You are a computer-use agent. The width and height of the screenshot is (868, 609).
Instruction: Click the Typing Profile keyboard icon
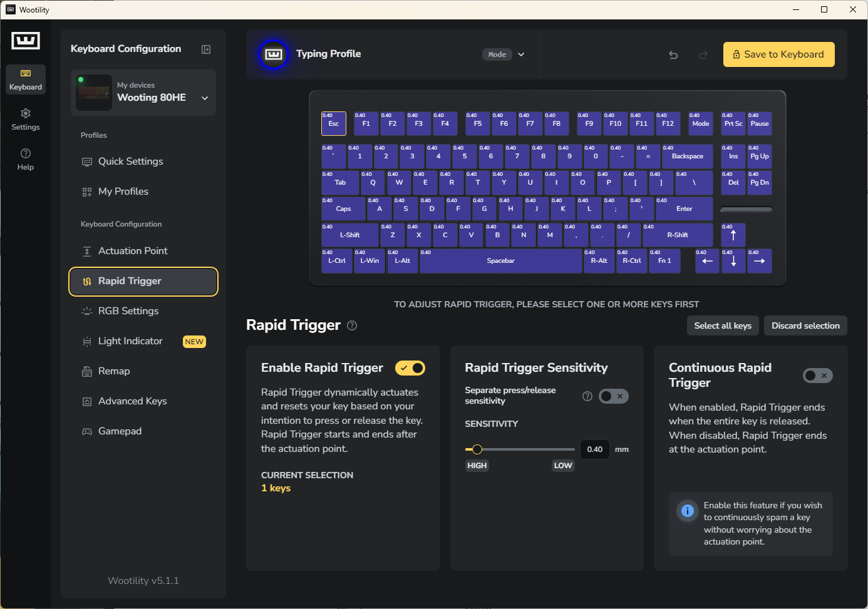(274, 54)
